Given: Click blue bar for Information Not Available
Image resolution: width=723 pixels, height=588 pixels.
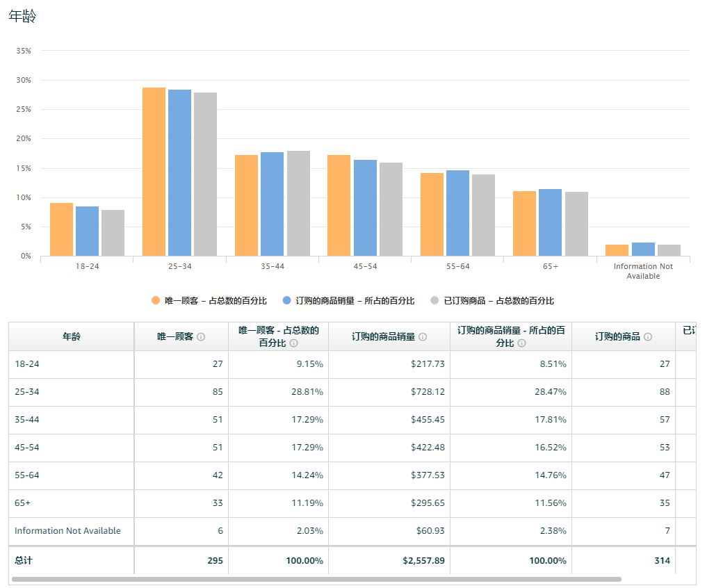Looking at the screenshot, I should (643, 250).
